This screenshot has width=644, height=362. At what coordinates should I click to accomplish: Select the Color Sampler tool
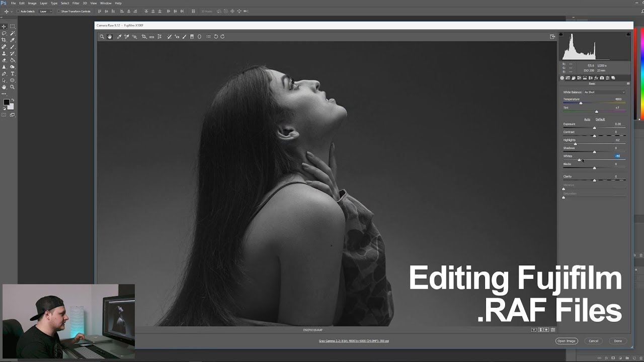pyautogui.click(x=127, y=37)
